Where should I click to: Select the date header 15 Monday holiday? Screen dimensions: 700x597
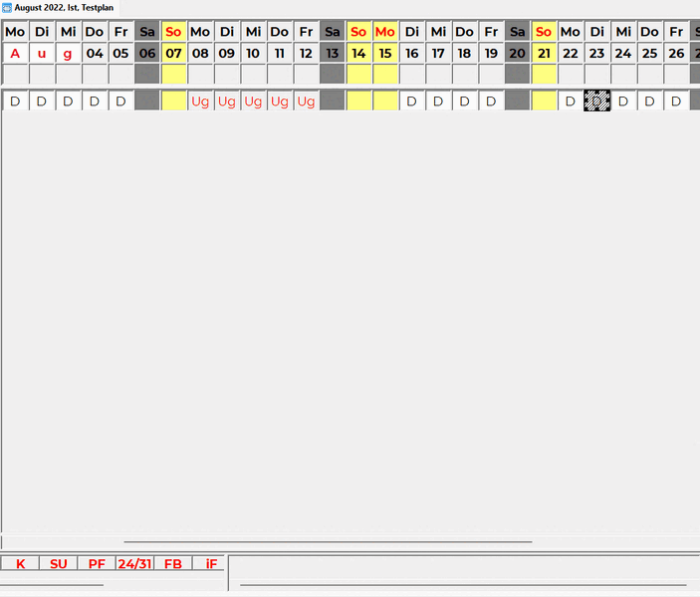click(x=384, y=53)
